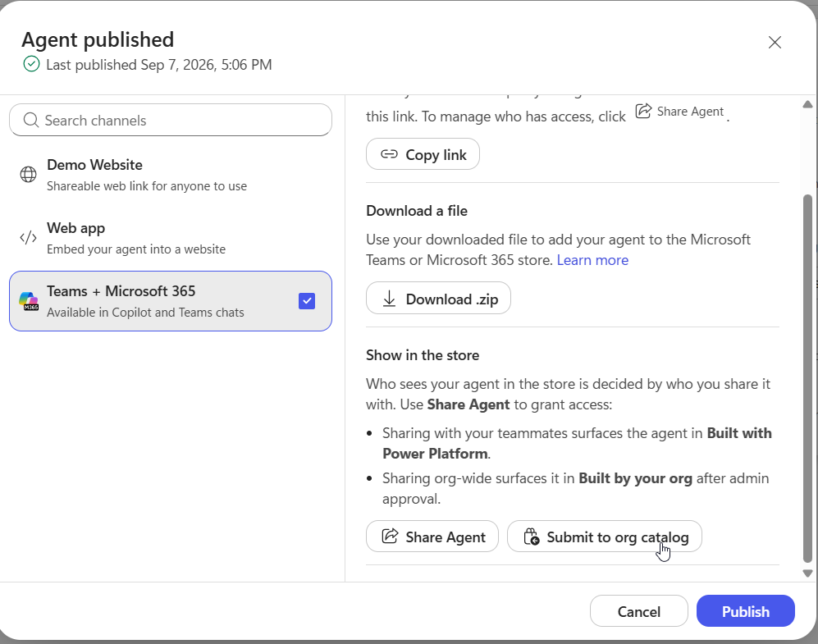The height and width of the screenshot is (644, 818).
Task: Click the green published checkmark icon
Action: pos(31,64)
